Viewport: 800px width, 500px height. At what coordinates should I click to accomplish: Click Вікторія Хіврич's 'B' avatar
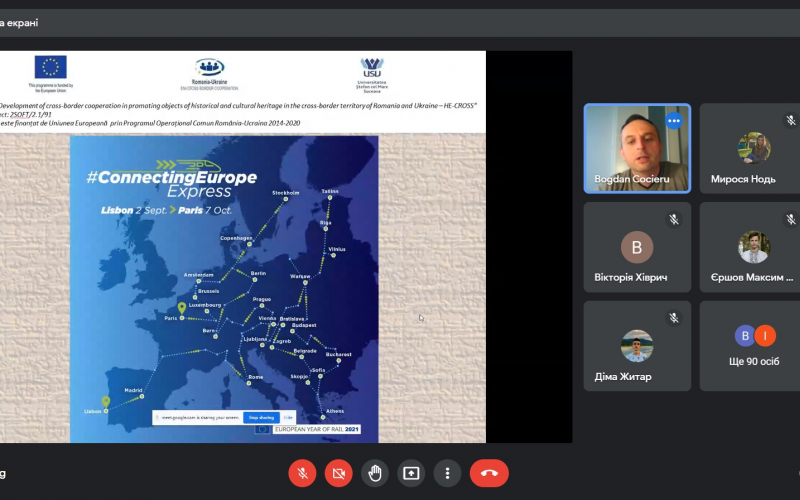[x=637, y=247]
